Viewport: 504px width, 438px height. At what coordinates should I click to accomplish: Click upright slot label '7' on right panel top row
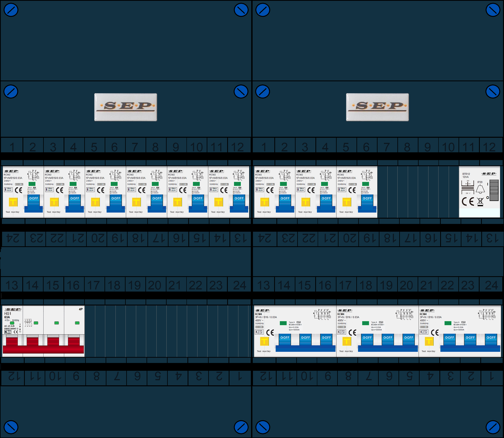point(386,147)
